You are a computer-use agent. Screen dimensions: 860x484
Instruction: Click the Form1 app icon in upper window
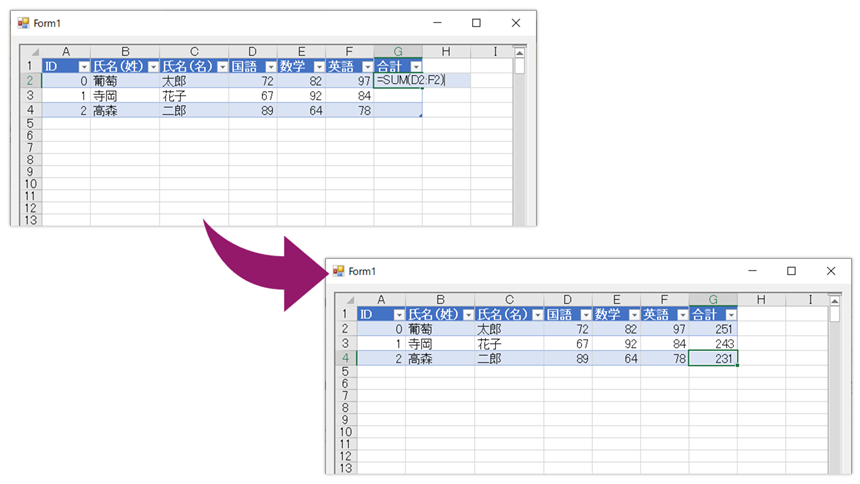click(x=23, y=23)
